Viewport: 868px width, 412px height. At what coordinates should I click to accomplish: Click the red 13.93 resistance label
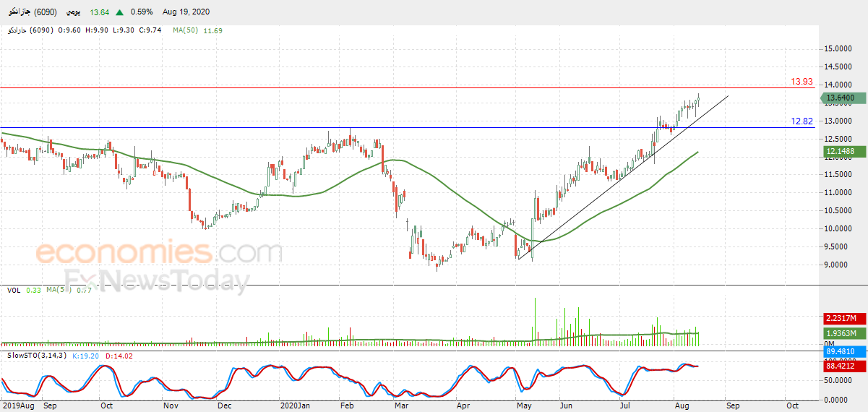point(802,82)
